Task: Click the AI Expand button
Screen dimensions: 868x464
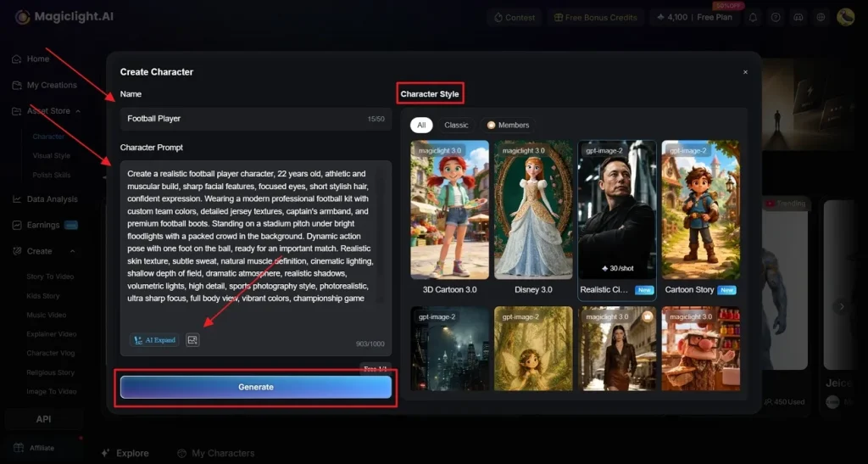Action: 154,340
